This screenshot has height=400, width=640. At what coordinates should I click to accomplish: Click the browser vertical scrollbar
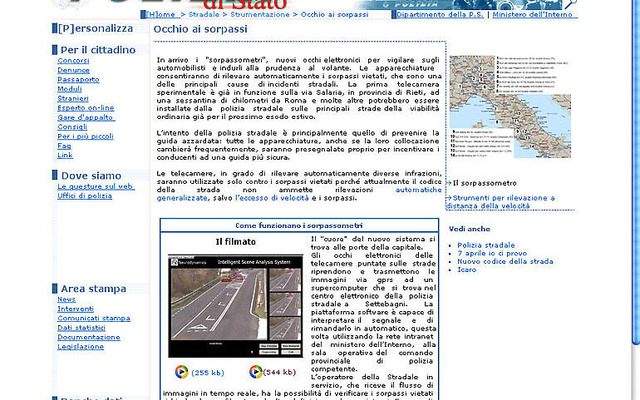pos(635,171)
